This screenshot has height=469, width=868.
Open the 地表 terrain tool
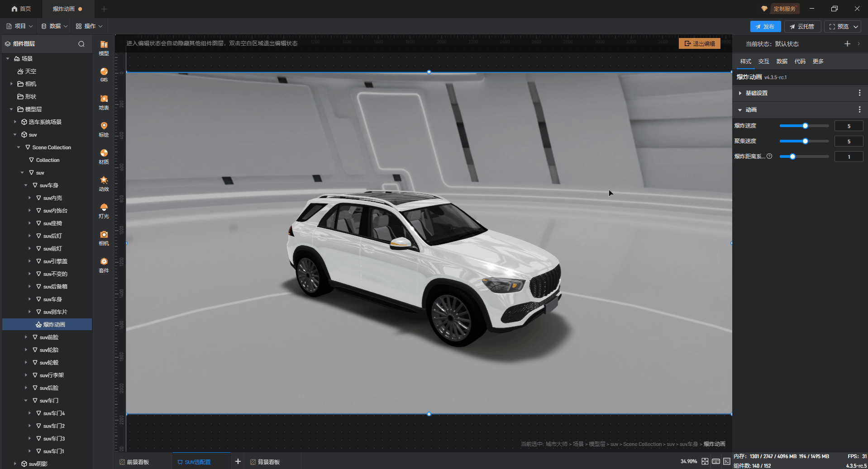point(104,102)
